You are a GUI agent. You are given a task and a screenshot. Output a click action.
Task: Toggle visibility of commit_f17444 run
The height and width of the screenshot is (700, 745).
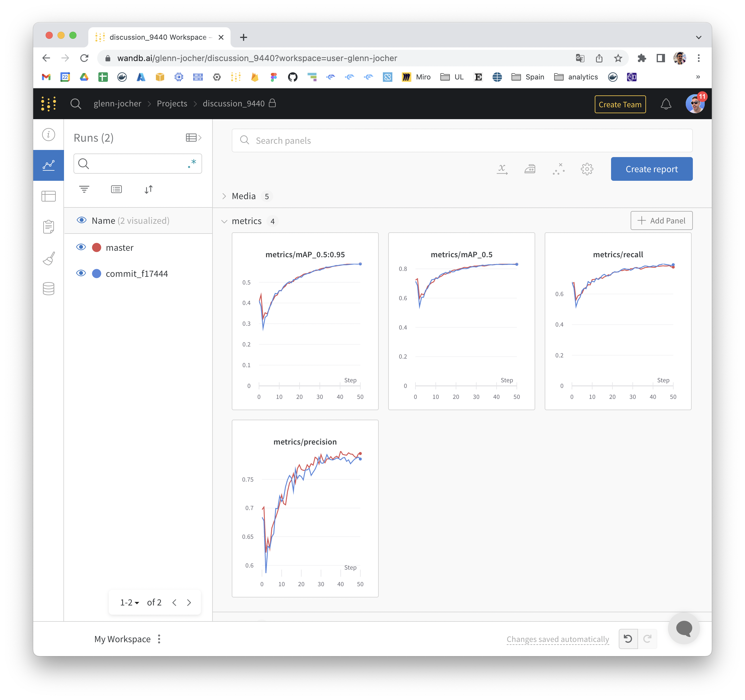[81, 273]
